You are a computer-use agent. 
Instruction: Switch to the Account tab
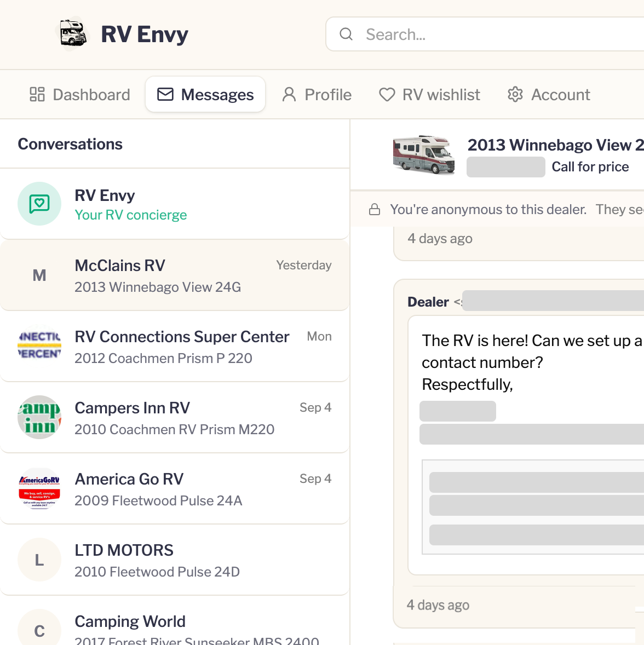point(549,95)
